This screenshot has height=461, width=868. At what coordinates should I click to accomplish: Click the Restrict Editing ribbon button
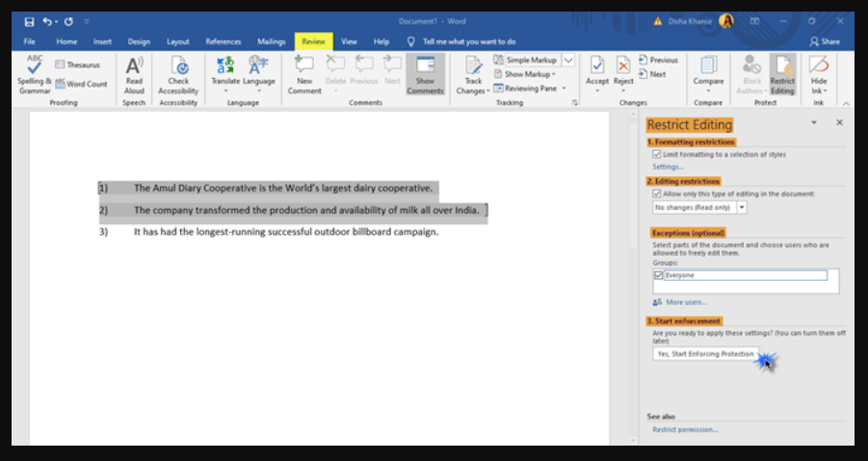[782, 75]
